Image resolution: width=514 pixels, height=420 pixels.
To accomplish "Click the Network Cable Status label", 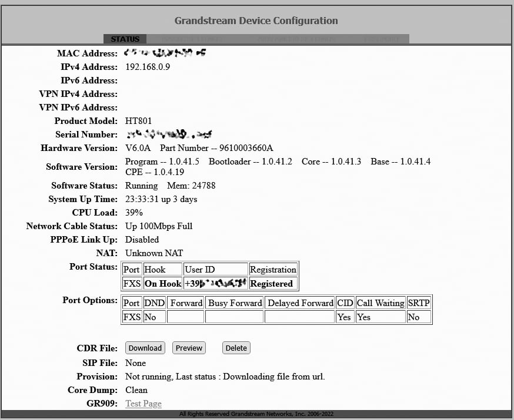I will pos(72,226).
